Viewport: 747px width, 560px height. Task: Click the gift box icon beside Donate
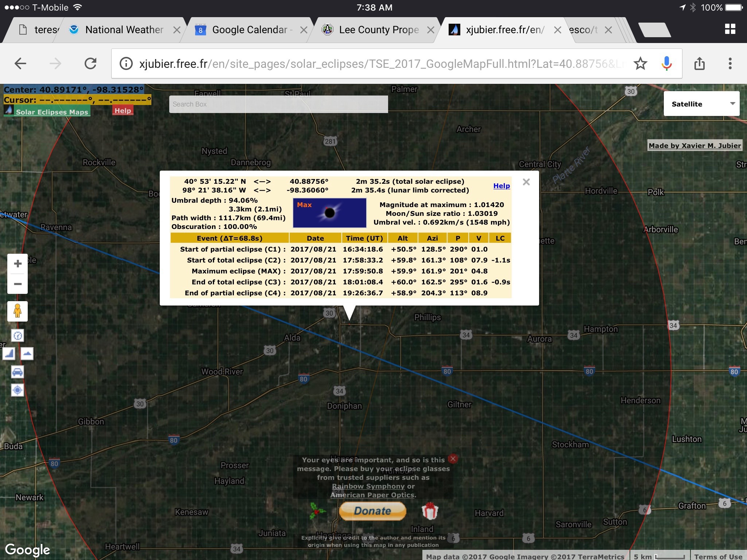[x=430, y=511]
